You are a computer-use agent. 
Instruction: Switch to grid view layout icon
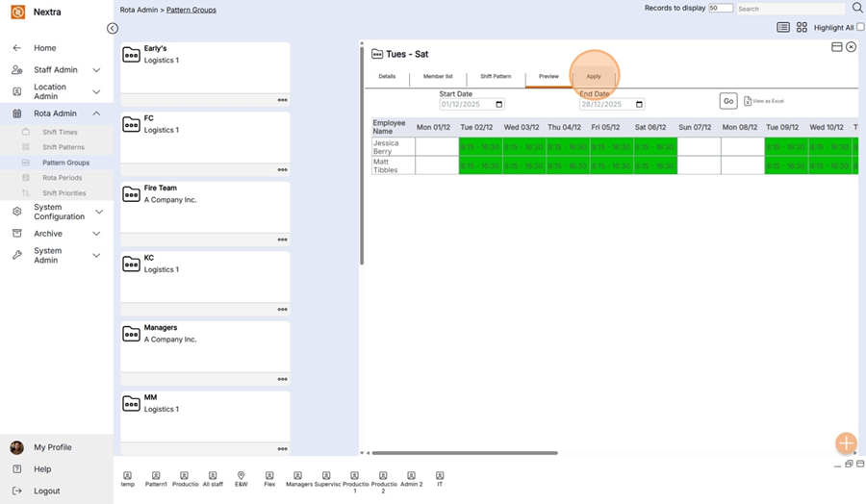tap(802, 28)
